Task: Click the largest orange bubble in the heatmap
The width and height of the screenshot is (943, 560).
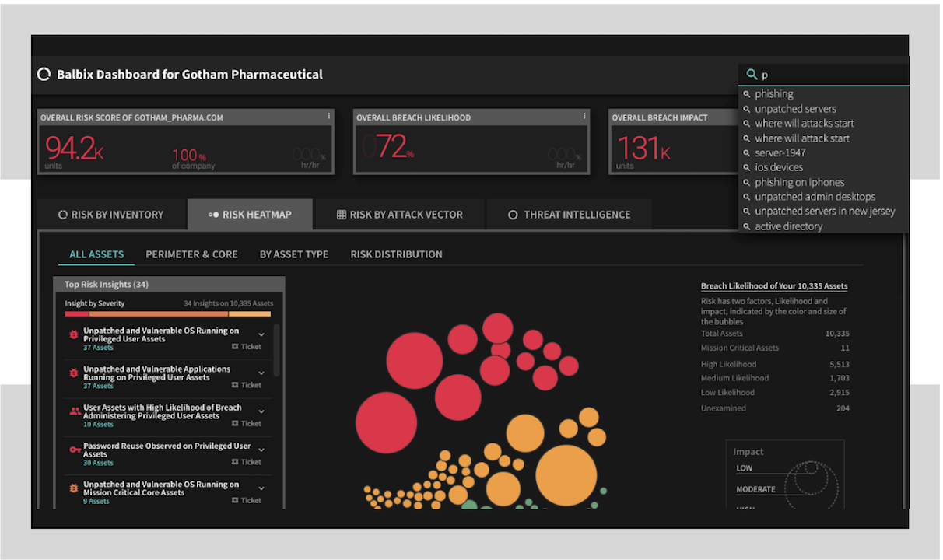Action: pos(566,475)
